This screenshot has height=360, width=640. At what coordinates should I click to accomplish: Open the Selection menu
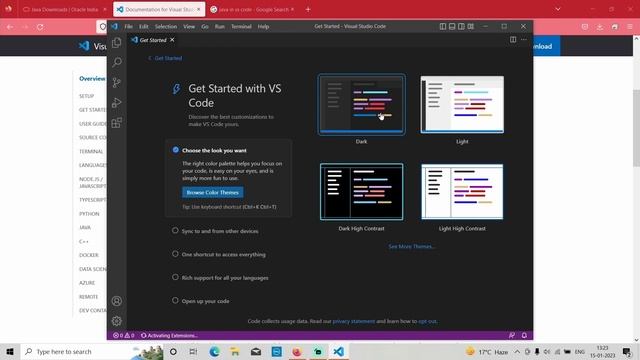pyautogui.click(x=166, y=26)
